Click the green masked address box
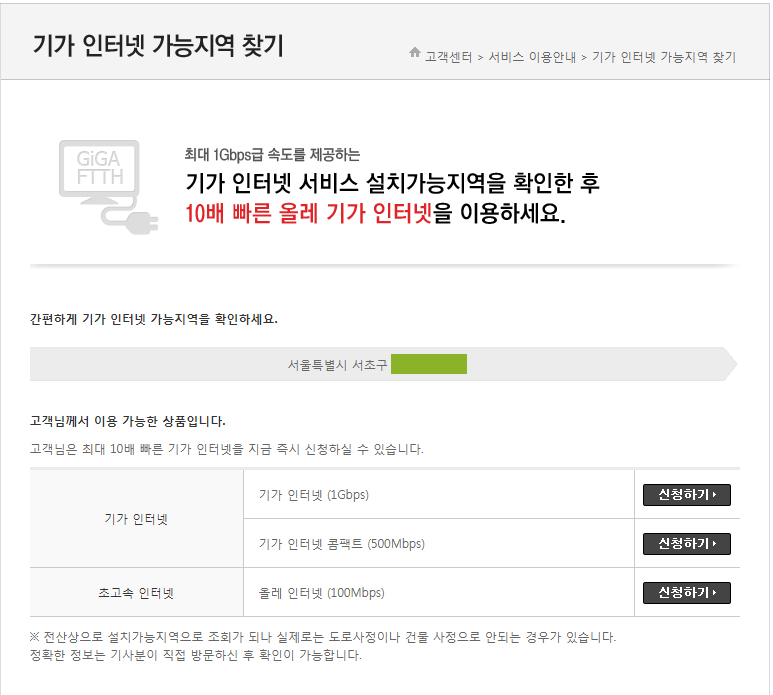Screen dimensions: 773x695 429,364
